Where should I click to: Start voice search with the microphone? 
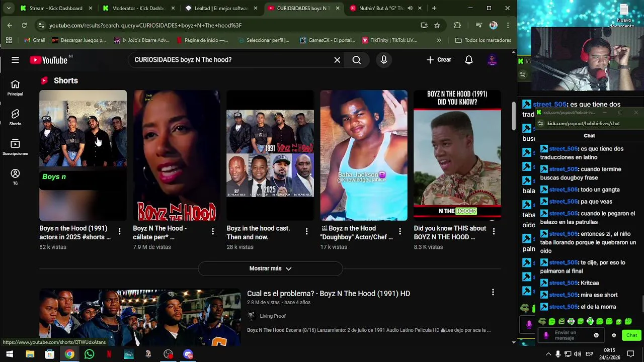384,60
